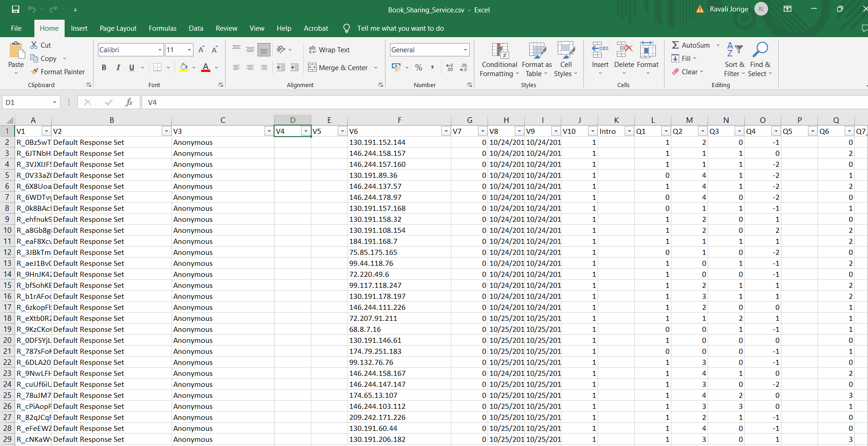The height and width of the screenshot is (446, 868).
Task: Apply red font color
Action: [x=206, y=67]
